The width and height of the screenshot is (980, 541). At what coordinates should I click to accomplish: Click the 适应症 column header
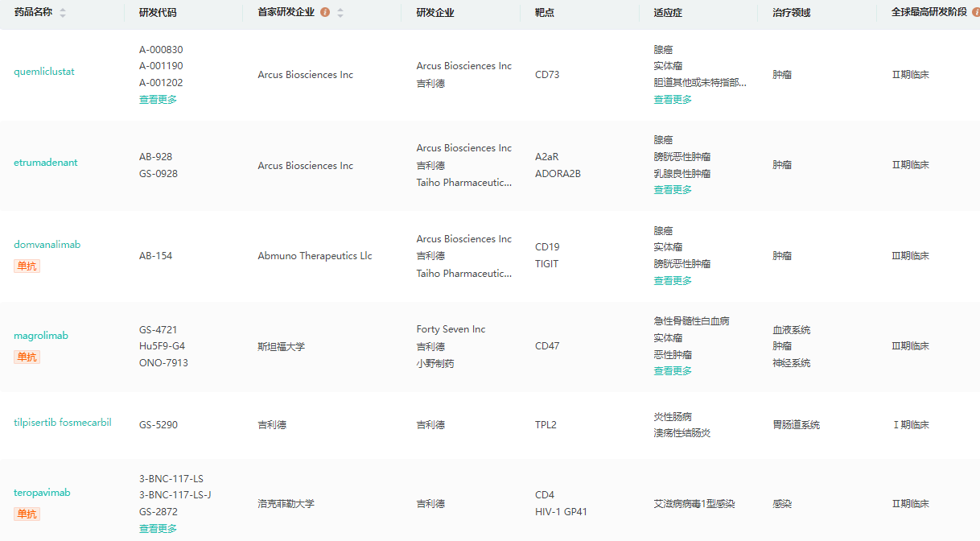(x=668, y=13)
